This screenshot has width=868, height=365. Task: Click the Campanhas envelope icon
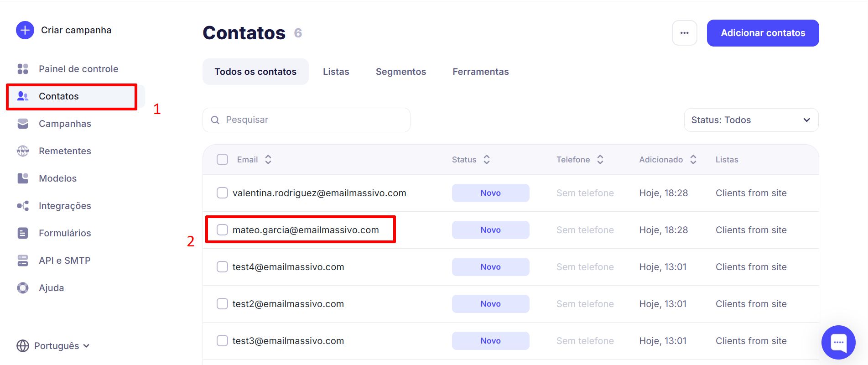[x=23, y=124]
